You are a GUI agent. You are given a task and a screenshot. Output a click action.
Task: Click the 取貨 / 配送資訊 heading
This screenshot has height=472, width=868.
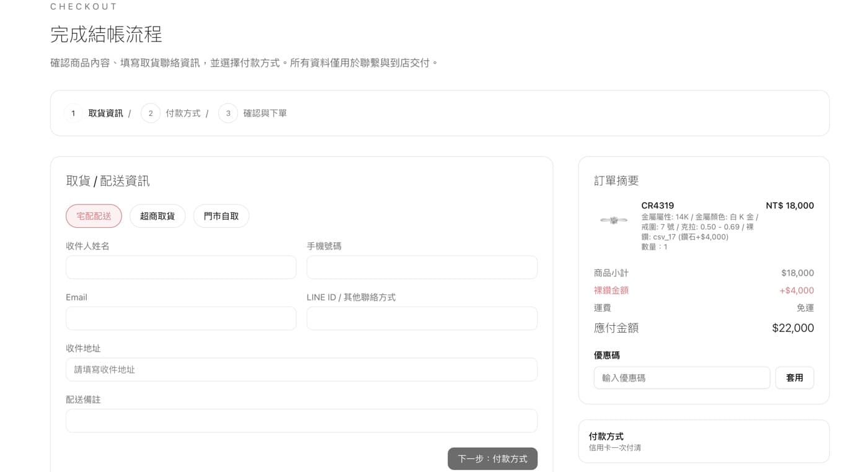tap(108, 181)
